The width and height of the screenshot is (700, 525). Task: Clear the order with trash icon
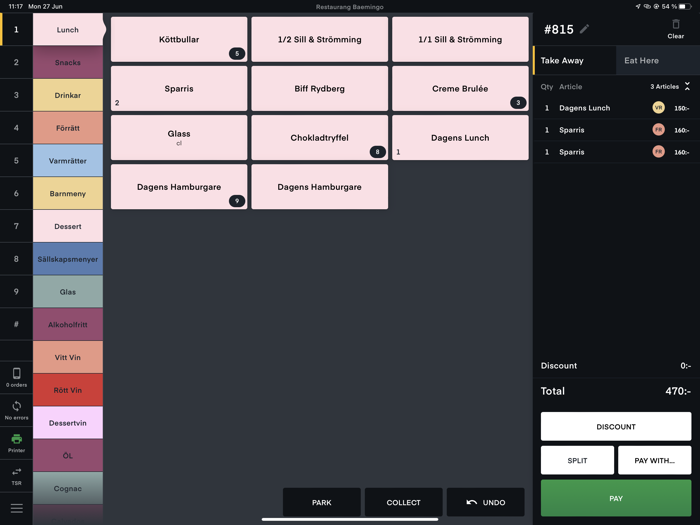[675, 29]
